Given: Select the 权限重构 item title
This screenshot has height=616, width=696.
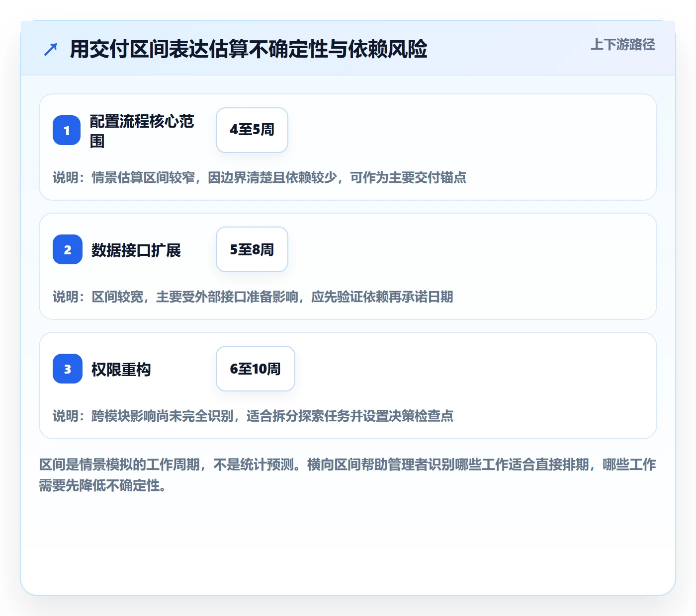Looking at the screenshot, I should tap(121, 369).
